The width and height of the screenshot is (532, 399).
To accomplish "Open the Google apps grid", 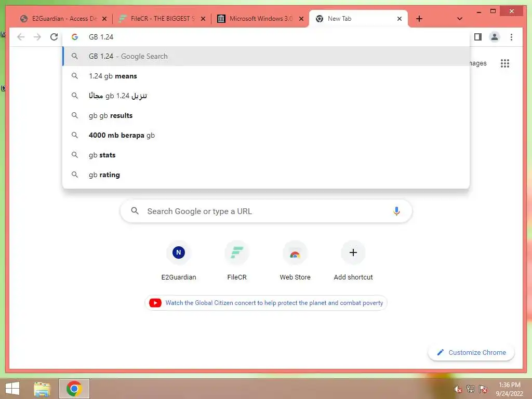I will point(505,63).
